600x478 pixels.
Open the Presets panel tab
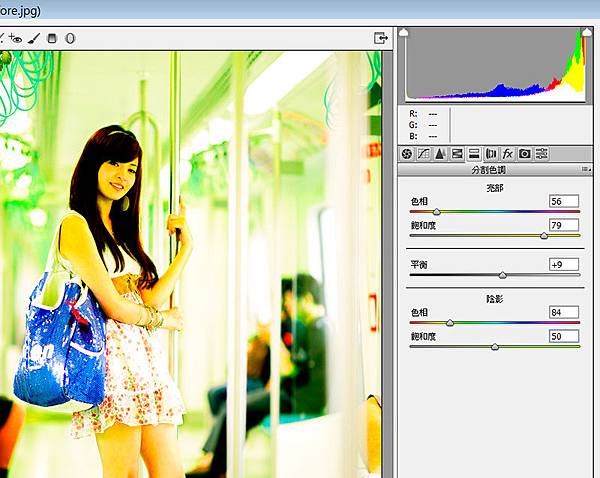(x=541, y=154)
